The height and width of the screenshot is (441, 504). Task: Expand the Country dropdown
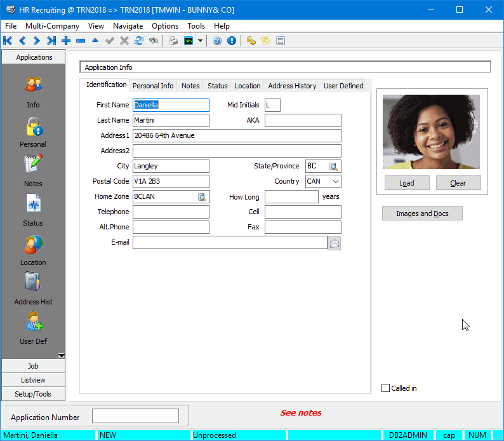[x=335, y=182]
